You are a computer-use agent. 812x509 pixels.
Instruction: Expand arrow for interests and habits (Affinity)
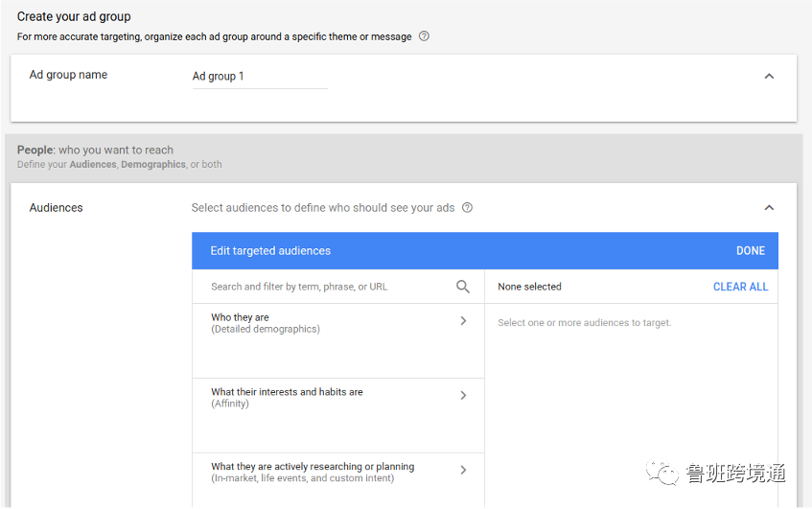point(463,396)
